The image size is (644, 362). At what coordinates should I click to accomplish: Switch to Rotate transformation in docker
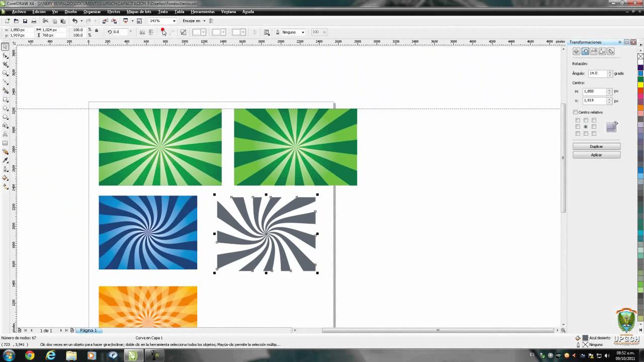pyautogui.click(x=585, y=51)
